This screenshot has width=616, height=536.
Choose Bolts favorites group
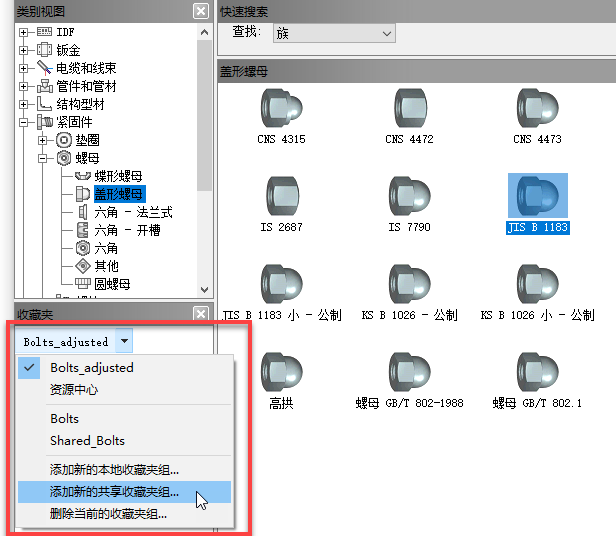pyautogui.click(x=125, y=419)
